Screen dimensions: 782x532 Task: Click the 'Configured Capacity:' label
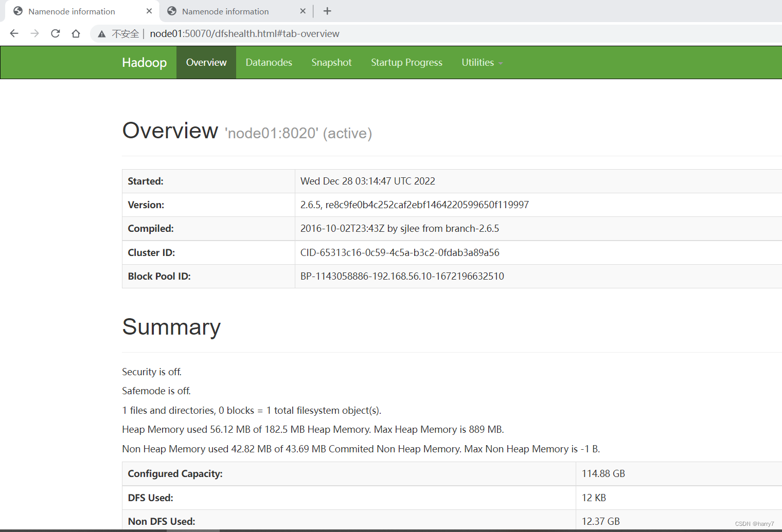175,473
